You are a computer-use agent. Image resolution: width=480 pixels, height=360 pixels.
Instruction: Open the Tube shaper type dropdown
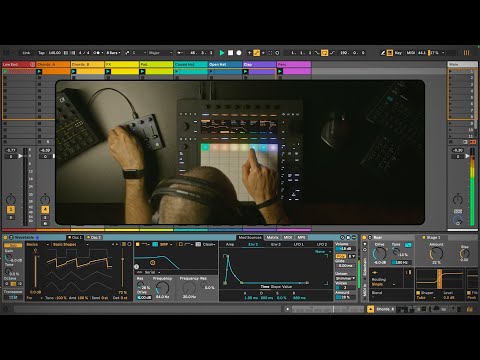click(427, 298)
